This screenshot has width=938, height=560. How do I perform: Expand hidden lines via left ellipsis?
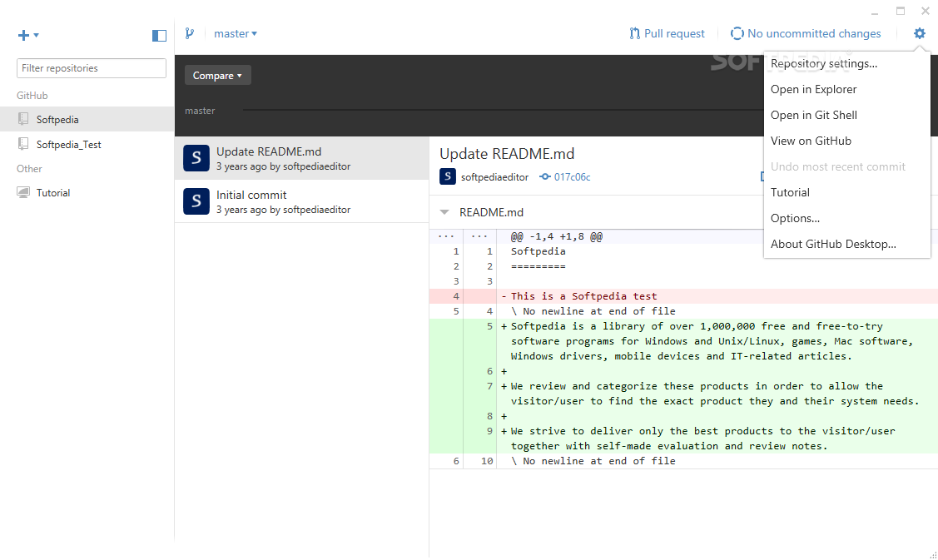tap(446, 237)
